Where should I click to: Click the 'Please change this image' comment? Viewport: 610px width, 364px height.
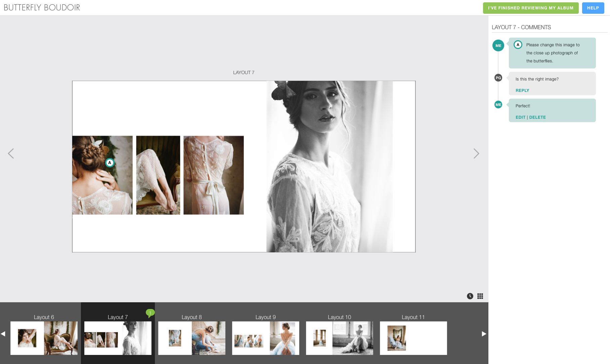(553, 53)
